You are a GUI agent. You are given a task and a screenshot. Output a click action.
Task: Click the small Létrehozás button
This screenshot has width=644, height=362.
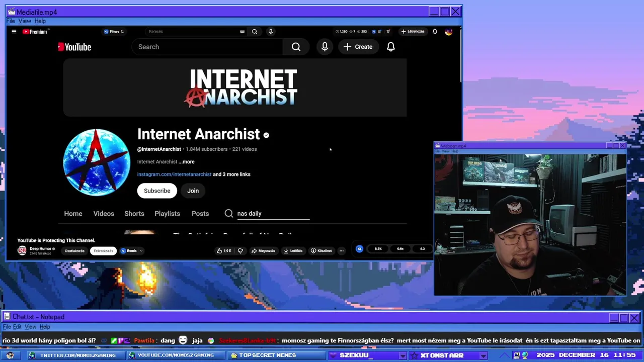click(x=413, y=32)
